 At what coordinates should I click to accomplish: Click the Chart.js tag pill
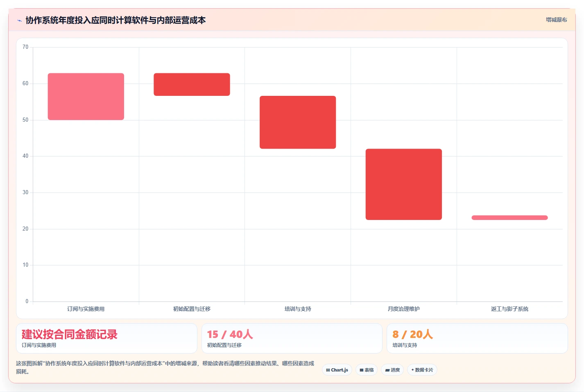(x=337, y=370)
